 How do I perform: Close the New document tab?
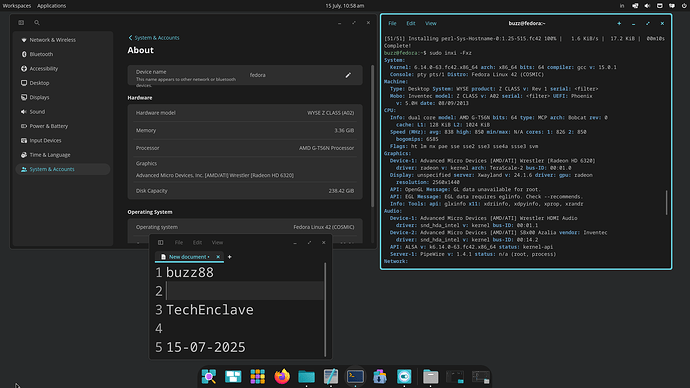(218, 257)
